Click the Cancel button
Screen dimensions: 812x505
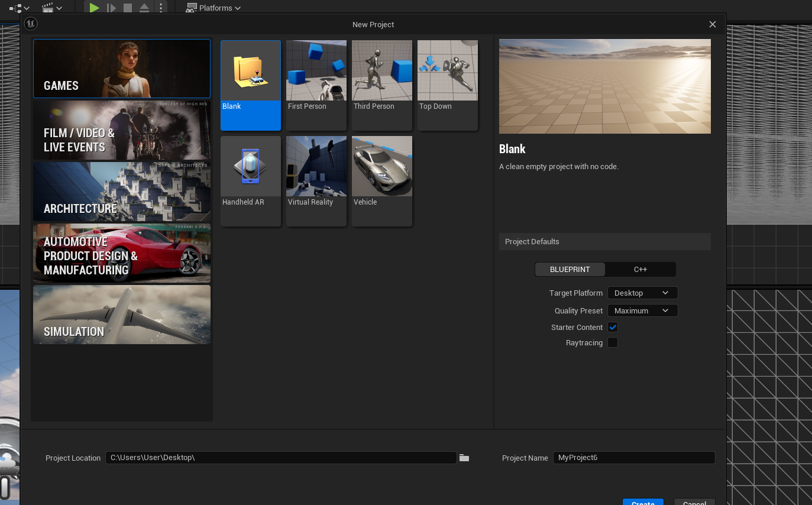[x=694, y=503]
